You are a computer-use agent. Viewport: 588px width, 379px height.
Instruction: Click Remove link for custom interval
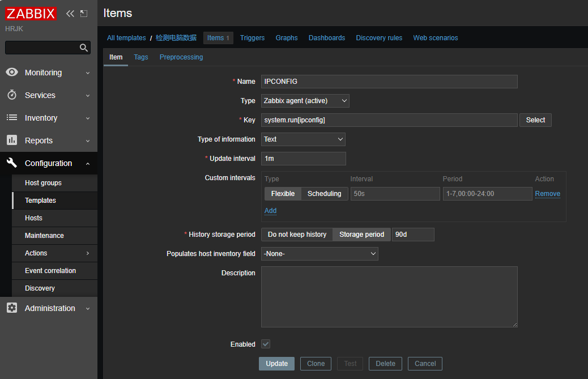[547, 194]
